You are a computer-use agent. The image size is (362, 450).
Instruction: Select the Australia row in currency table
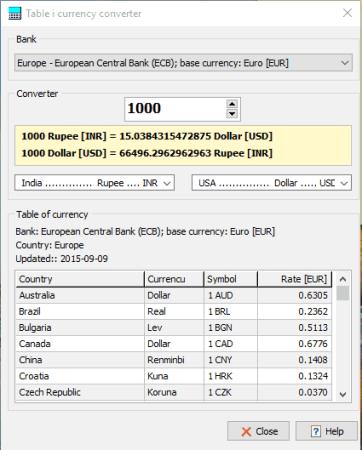point(174,295)
